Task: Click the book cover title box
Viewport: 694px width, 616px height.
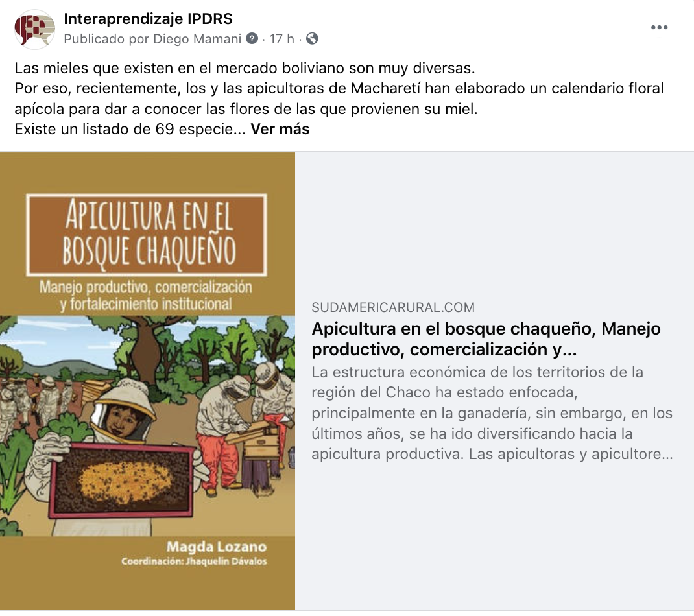Action: point(147,234)
